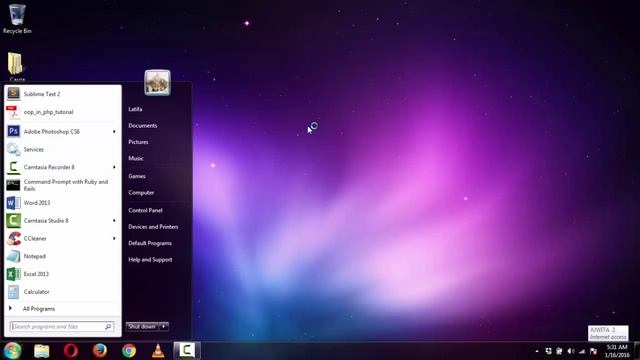Open Calculator
Image resolution: width=640 pixels, height=360 pixels.
click(x=62, y=292)
